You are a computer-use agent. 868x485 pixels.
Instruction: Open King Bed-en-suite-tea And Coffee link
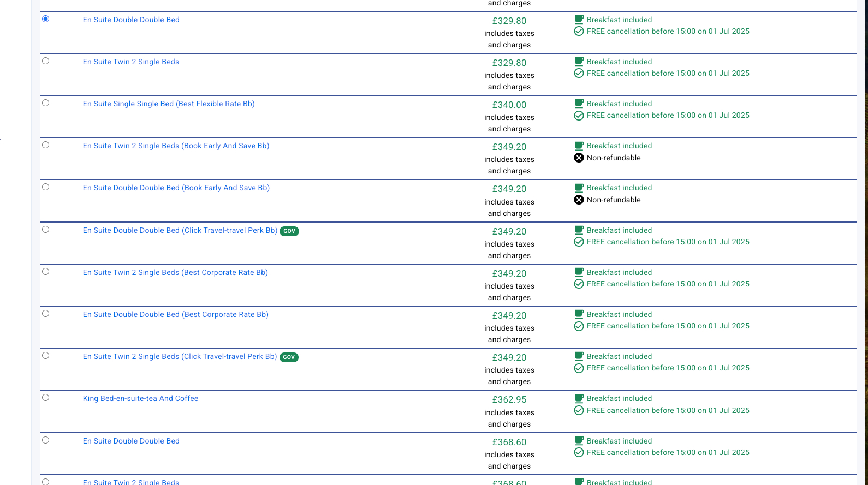(140, 399)
